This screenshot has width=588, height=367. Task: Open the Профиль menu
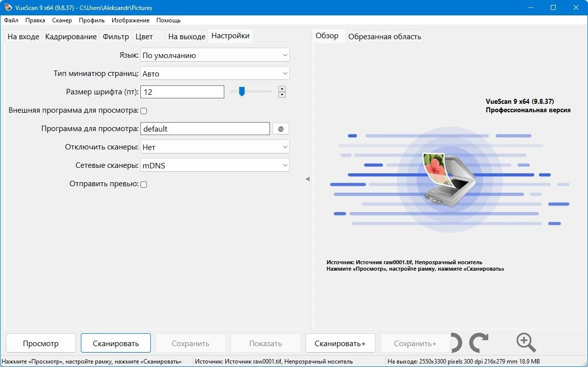pos(91,20)
